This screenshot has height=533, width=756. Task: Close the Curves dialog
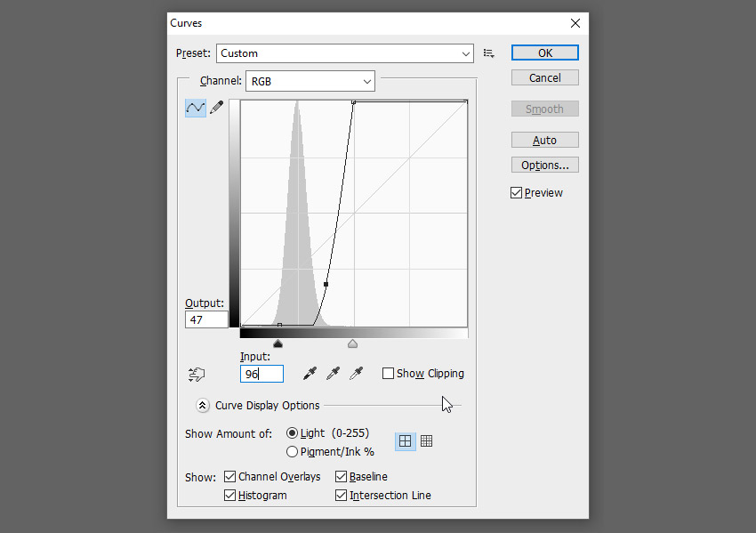pos(575,23)
